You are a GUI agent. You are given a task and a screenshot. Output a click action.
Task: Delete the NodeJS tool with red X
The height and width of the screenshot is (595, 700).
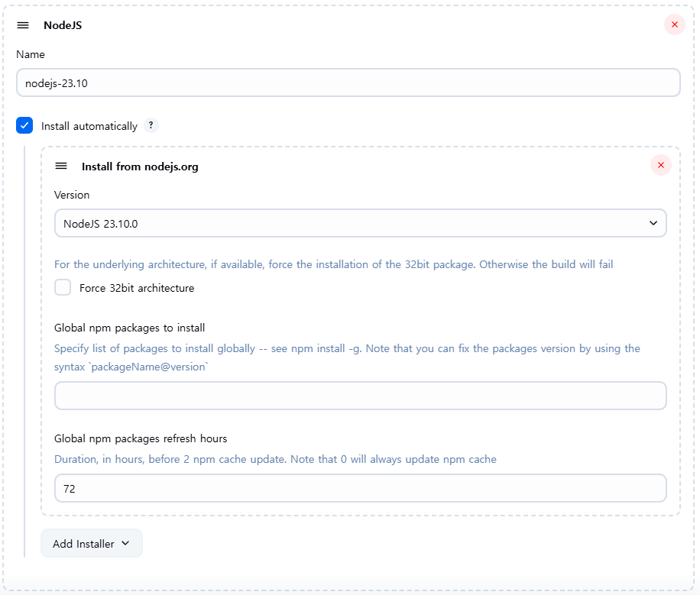(674, 24)
